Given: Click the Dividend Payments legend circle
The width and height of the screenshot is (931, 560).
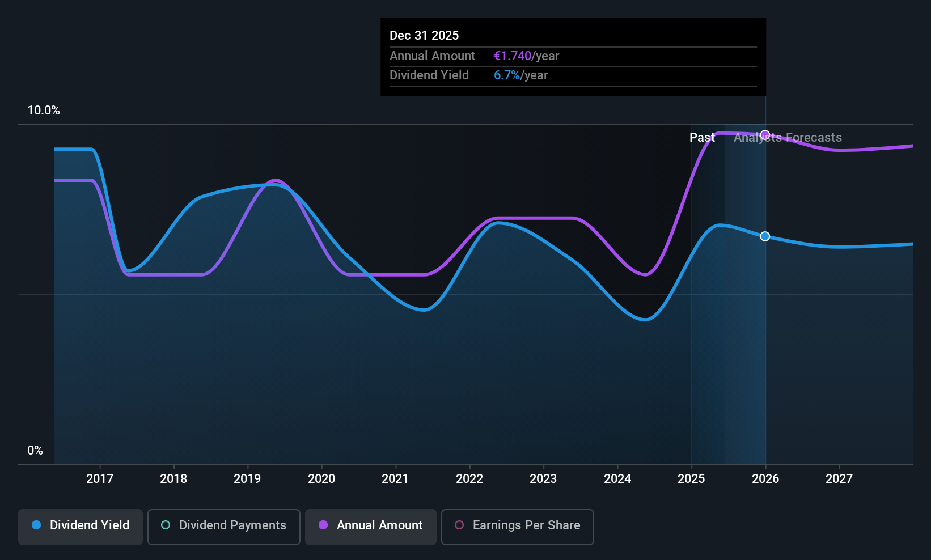Looking at the screenshot, I should tap(166, 525).
